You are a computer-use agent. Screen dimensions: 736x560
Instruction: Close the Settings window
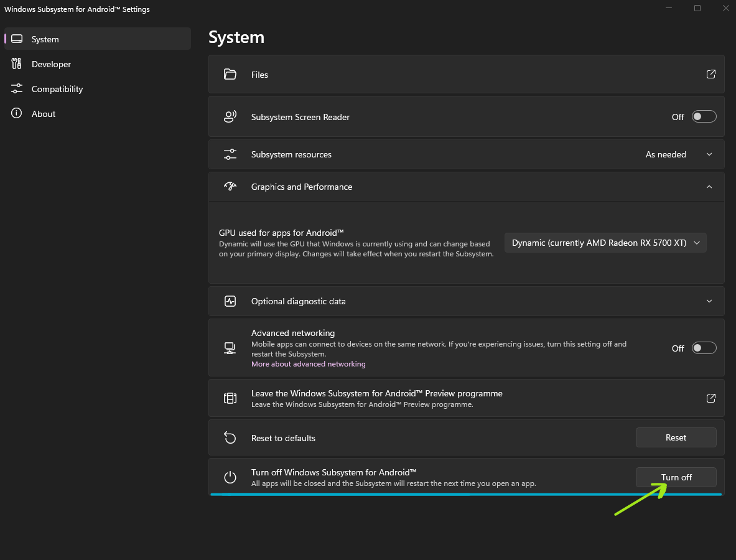pos(725,9)
